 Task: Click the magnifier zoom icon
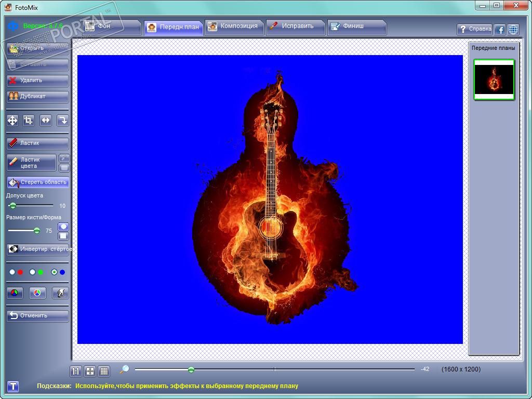point(124,369)
